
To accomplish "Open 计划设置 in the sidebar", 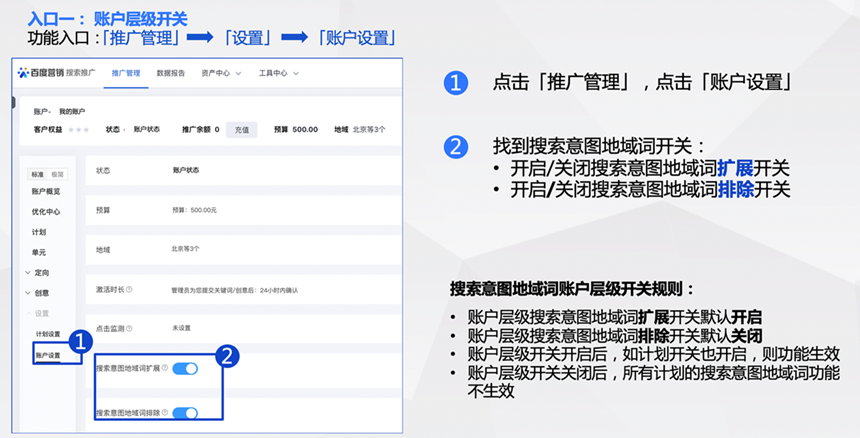I will pyautogui.click(x=48, y=334).
